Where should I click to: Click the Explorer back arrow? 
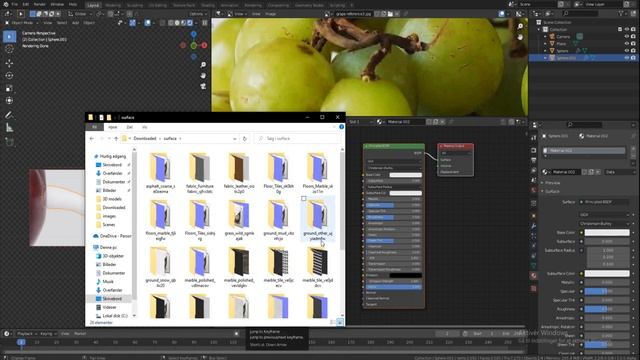(92, 139)
